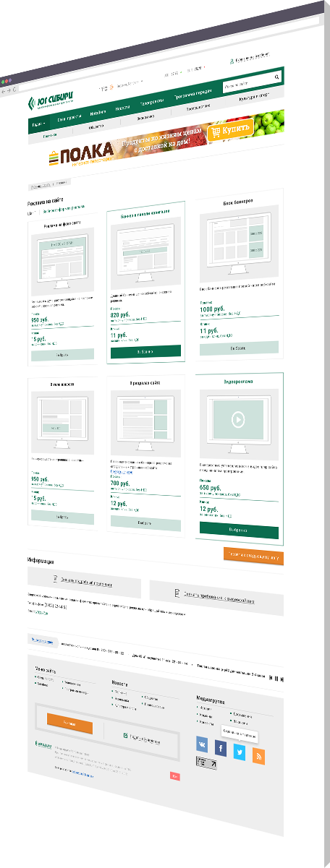Click the ticker pause control icon
This screenshot has width=330, height=868.
[x=278, y=679]
